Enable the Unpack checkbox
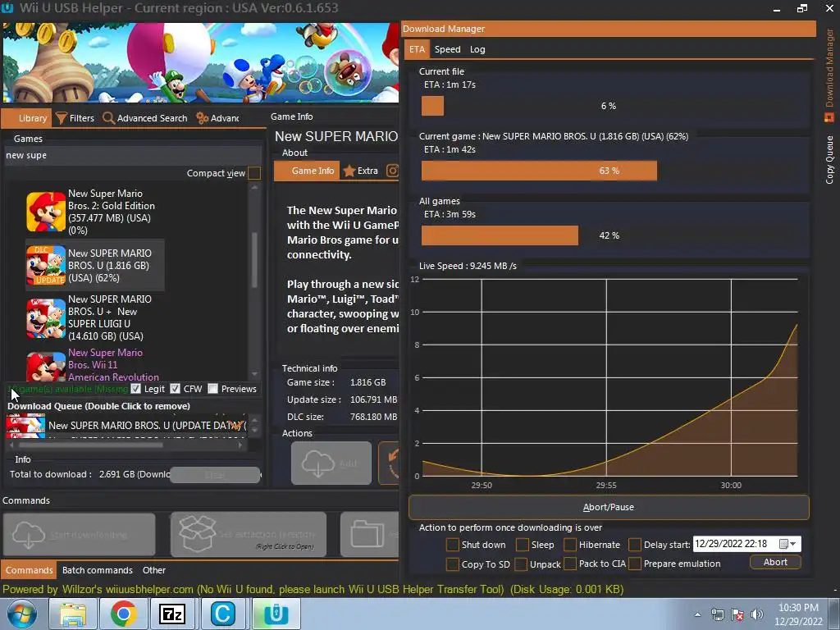 pos(521,564)
